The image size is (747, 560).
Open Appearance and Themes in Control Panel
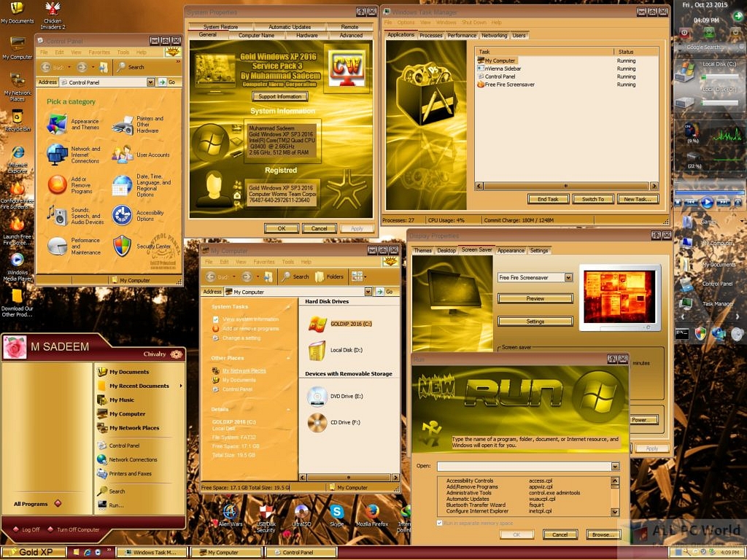click(57, 124)
